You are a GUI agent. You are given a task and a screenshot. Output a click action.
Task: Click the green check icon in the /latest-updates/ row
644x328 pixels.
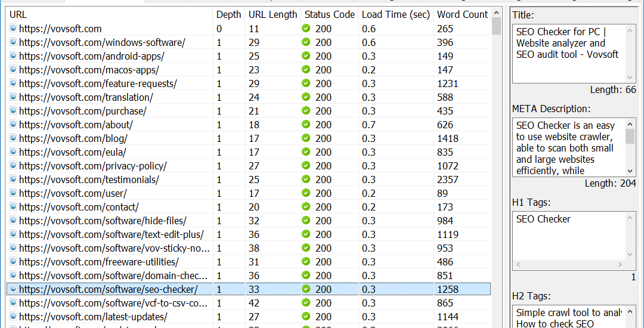click(306, 317)
